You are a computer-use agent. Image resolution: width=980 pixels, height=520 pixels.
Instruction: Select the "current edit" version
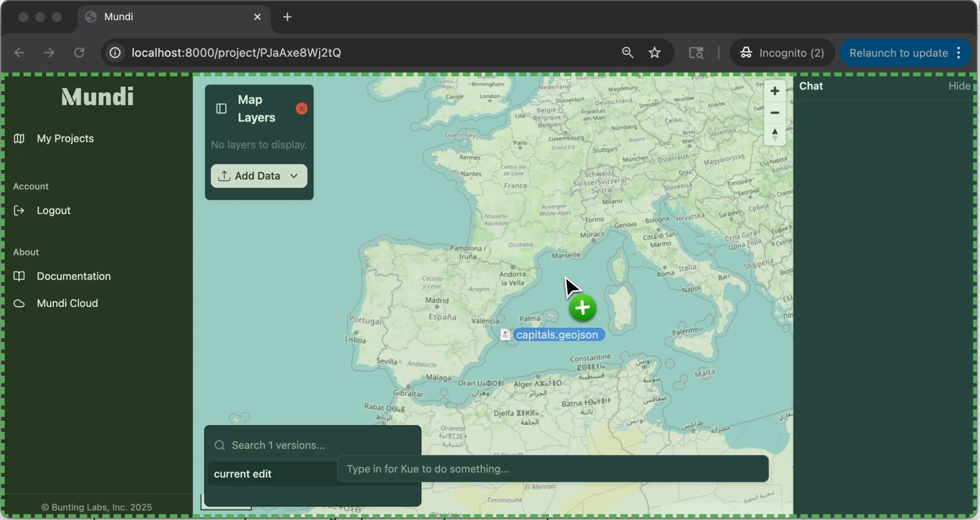tap(273, 473)
